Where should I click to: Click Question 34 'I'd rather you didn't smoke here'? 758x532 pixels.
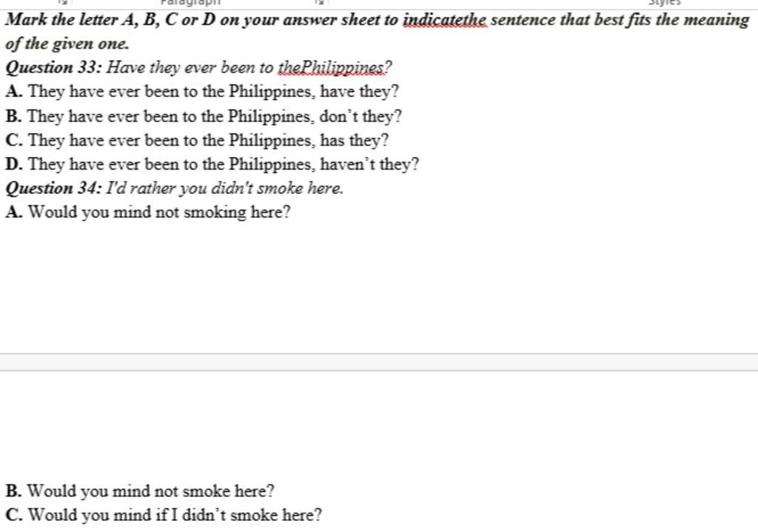(174, 188)
